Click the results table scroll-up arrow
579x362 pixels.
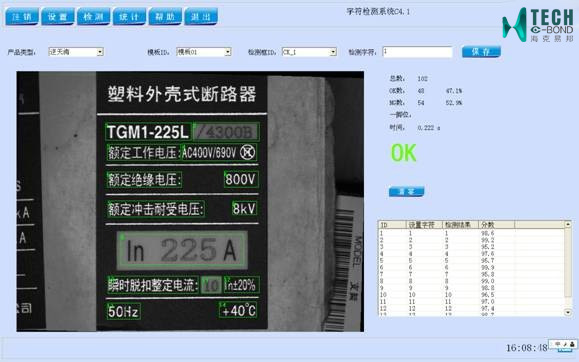click(568, 224)
